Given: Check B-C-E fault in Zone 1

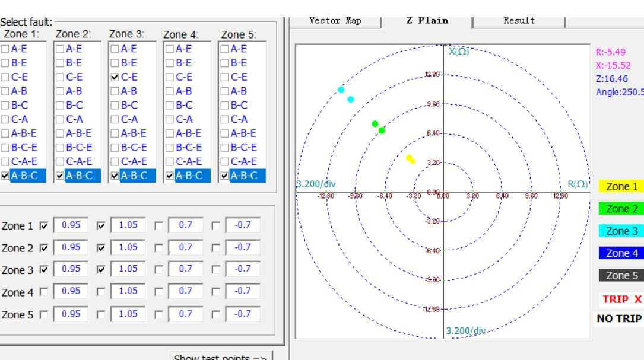Looking at the screenshot, I should [5, 147].
